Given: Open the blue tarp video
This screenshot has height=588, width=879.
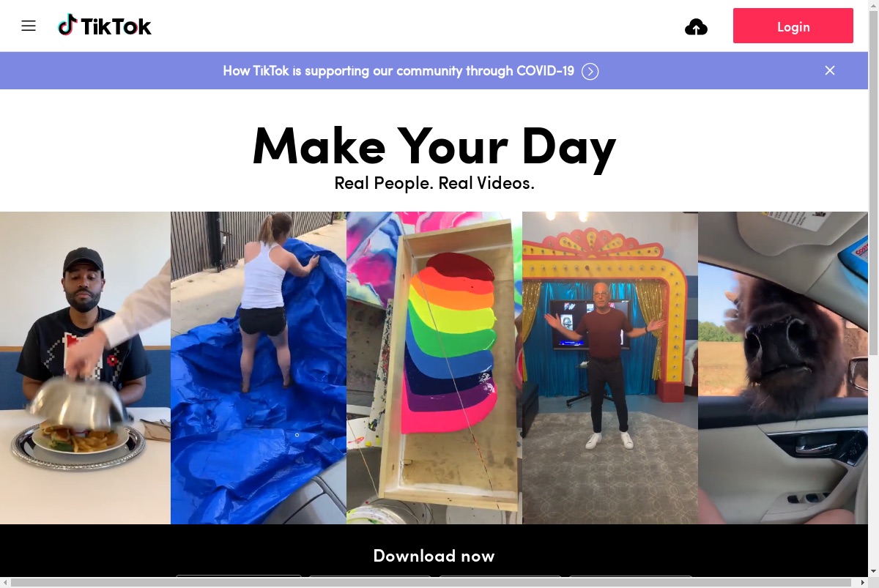Looking at the screenshot, I should pyautogui.click(x=259, y=368).
